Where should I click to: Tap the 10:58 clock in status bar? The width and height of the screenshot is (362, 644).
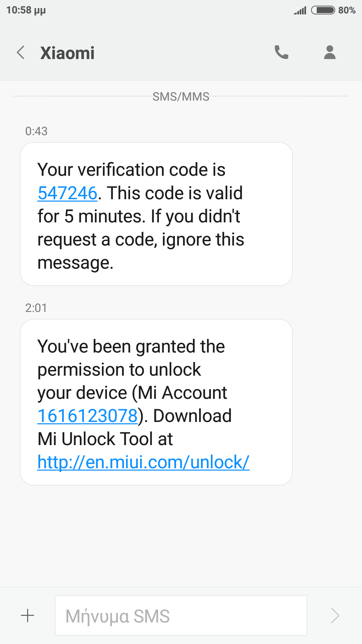pos(26,10)
